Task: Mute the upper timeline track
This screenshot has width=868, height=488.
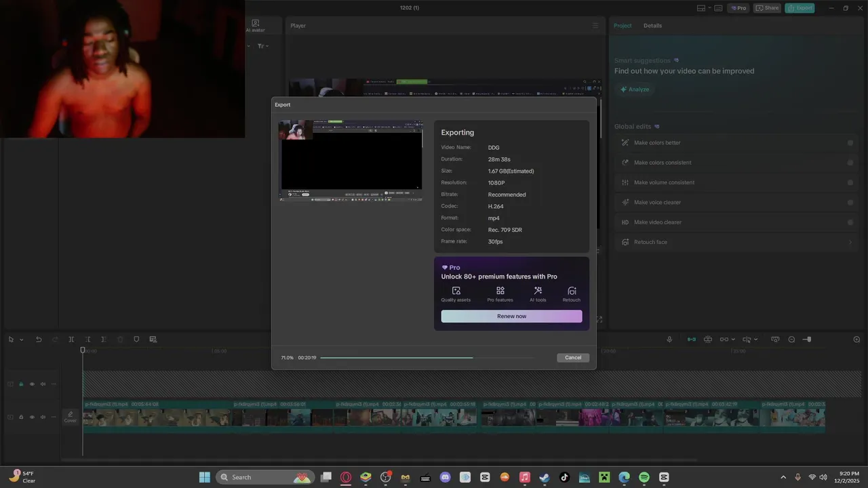Action: point(43,384)
